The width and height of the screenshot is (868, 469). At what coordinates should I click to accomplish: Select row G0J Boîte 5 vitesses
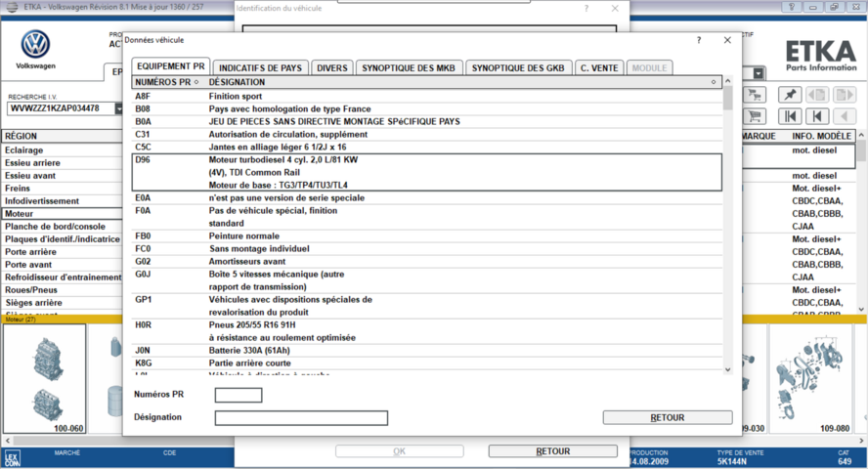tap(427, 280)
